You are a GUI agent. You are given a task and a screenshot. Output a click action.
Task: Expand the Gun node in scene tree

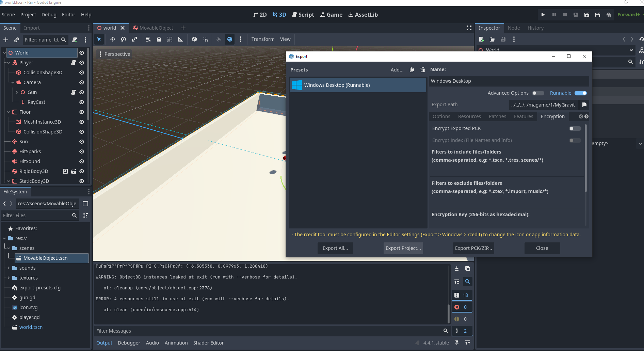(17, 92)
